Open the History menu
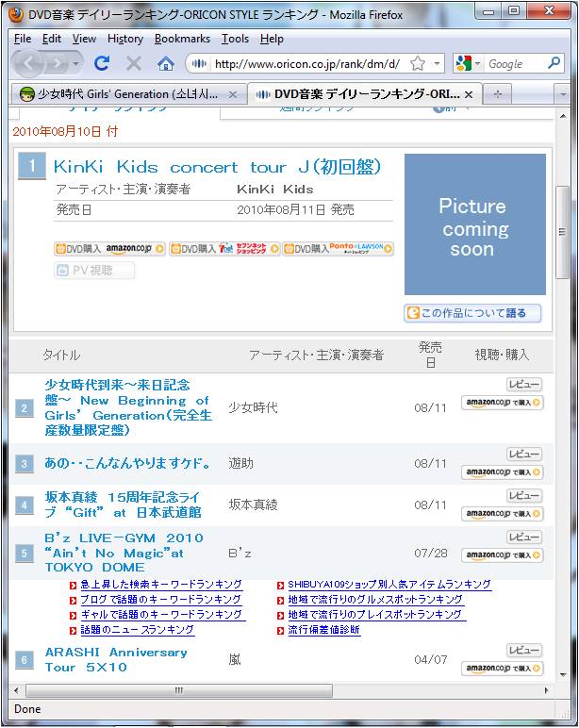Screen dimensions: 579x728 coord(124,39)
